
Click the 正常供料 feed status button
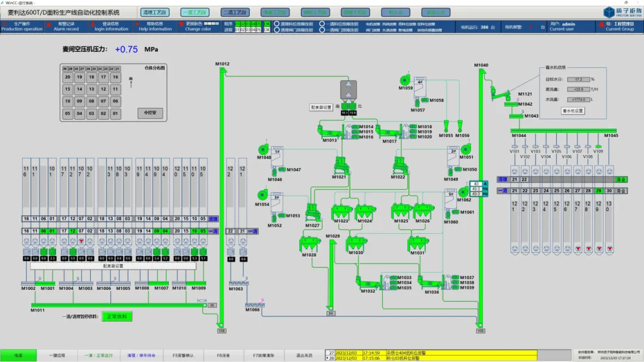pos(117,317)
